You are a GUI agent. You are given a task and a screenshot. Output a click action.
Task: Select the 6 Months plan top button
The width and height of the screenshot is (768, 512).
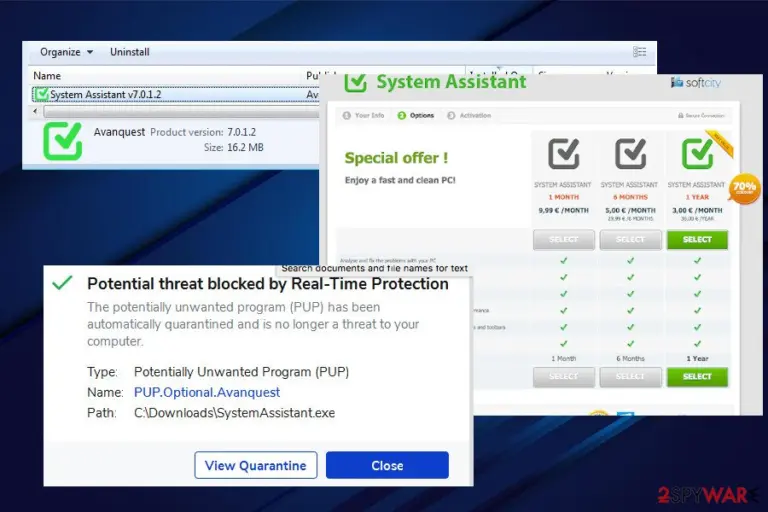(x=630, y=240)
